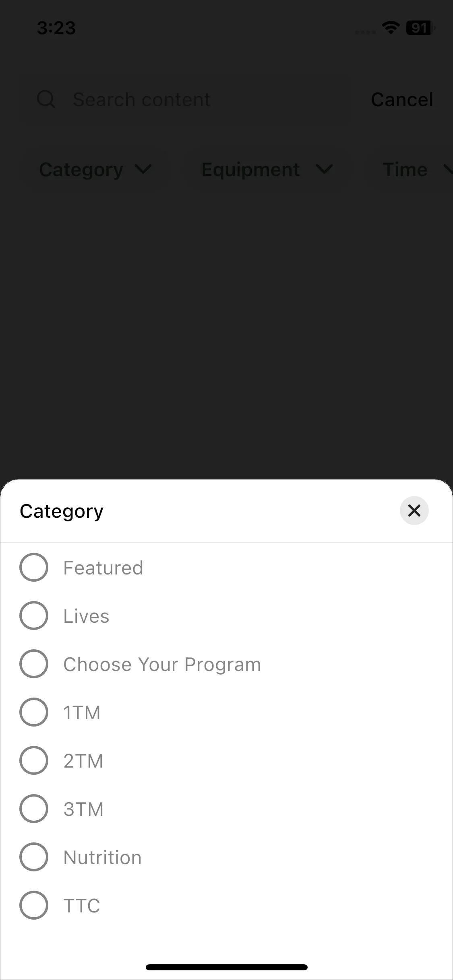Select the TTC radio button
This screenshot has height=980, width=453.
click(34, 905)
